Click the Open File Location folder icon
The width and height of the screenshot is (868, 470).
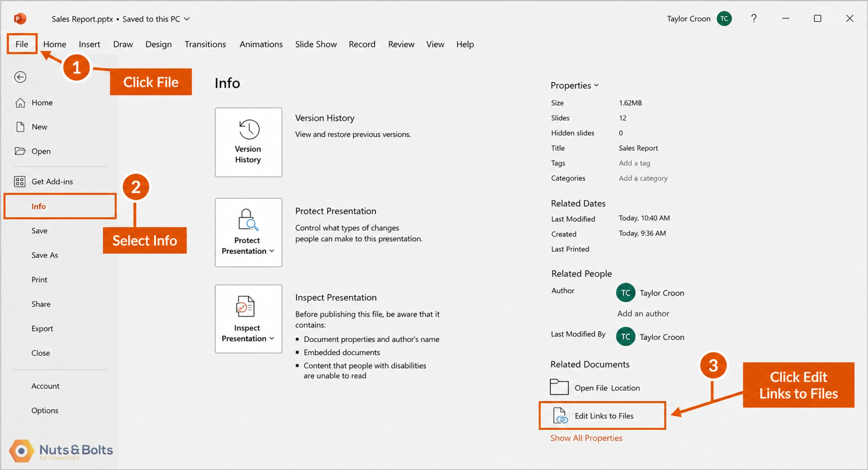(x=559, y=387)
